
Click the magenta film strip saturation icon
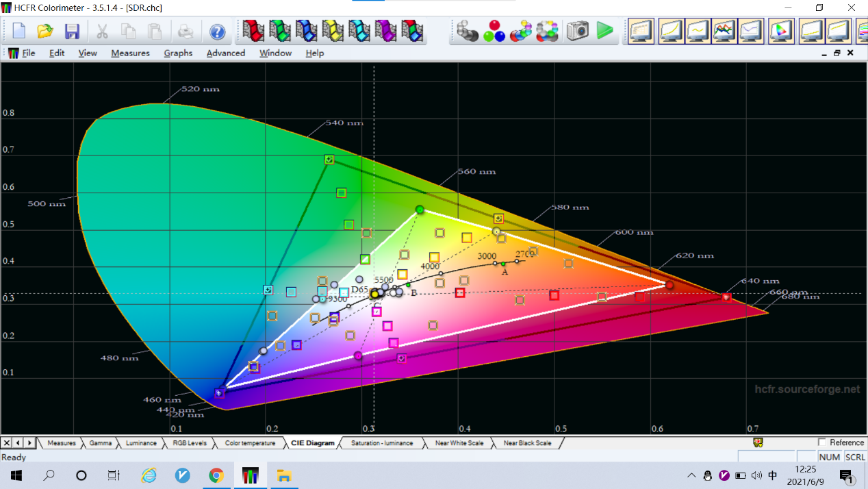click(x=385, y=31)
